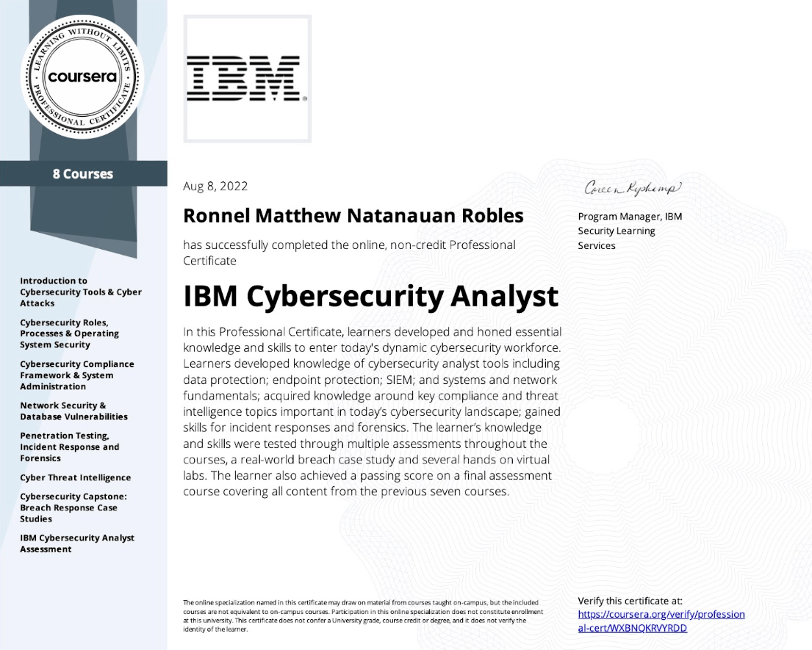This screenshot has width=812, height=650.
Task: Click the 'Cyber Threat Intelligence' course
Action: click(76, 477)
